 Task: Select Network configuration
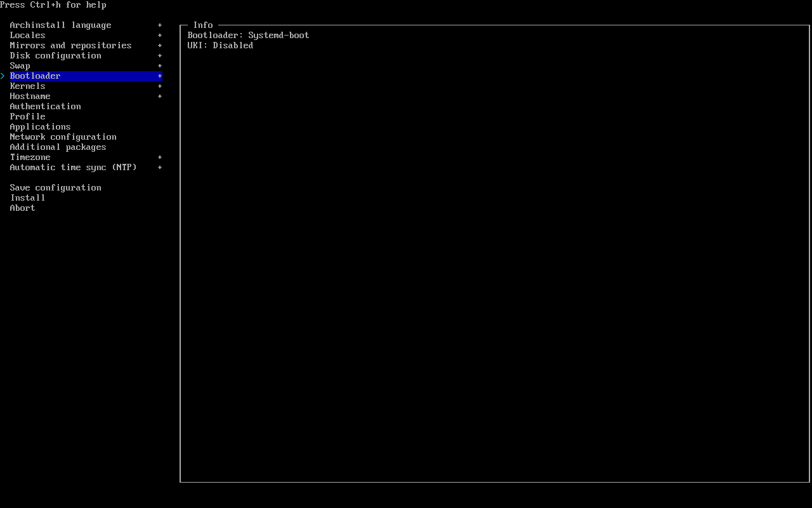click(x=63, y=137)
